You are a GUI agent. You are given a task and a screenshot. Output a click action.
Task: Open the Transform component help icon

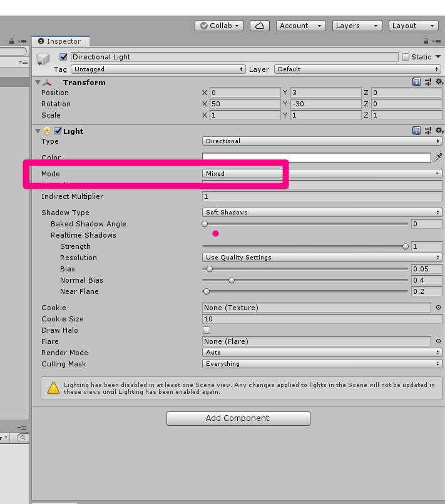tap(416, 83)
